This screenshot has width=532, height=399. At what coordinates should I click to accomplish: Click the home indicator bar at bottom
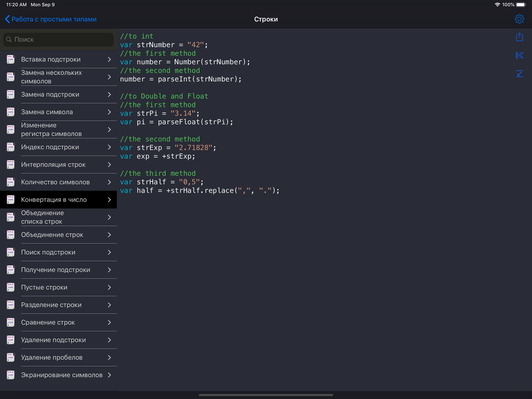(x=266, y=395)
